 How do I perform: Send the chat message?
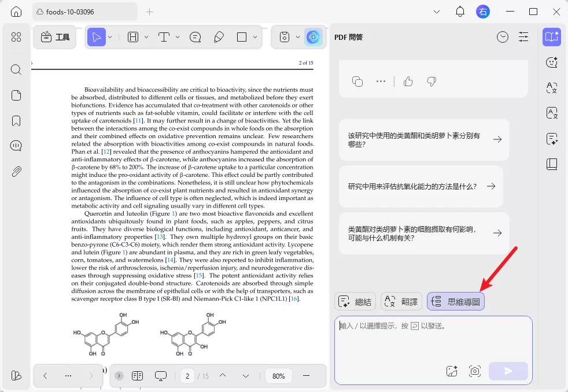coord(508,371)
